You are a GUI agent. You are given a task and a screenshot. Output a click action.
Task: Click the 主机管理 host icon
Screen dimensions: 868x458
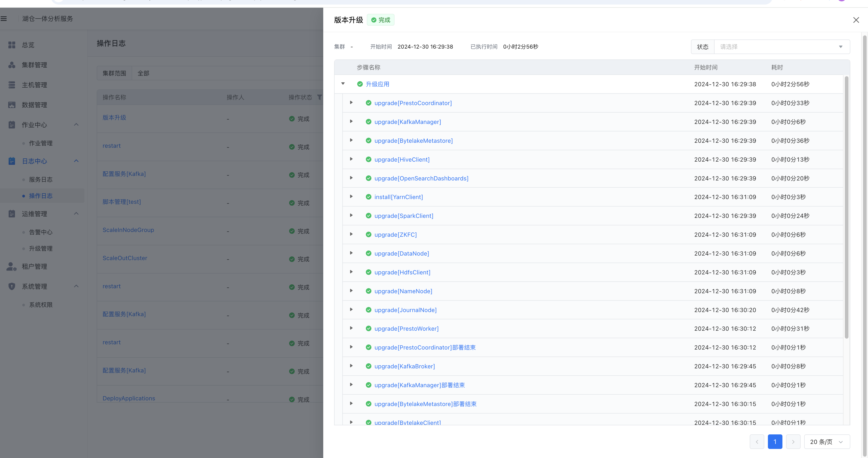12,85
